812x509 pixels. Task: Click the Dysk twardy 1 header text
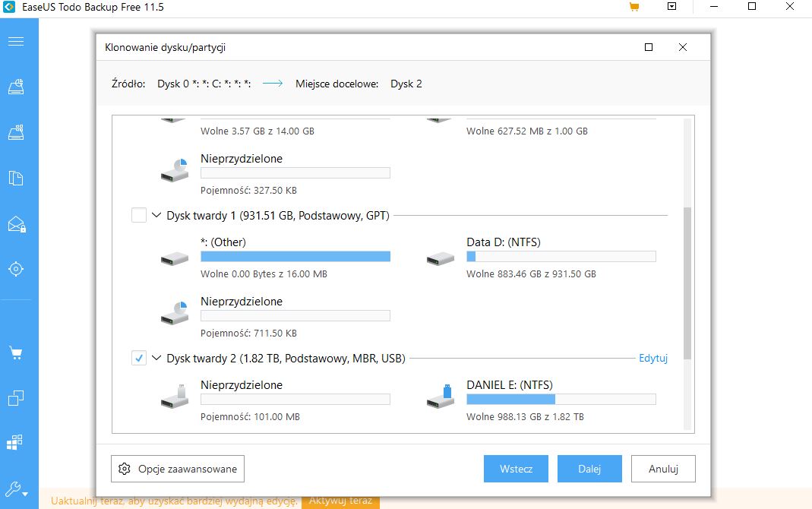(277, 216)
